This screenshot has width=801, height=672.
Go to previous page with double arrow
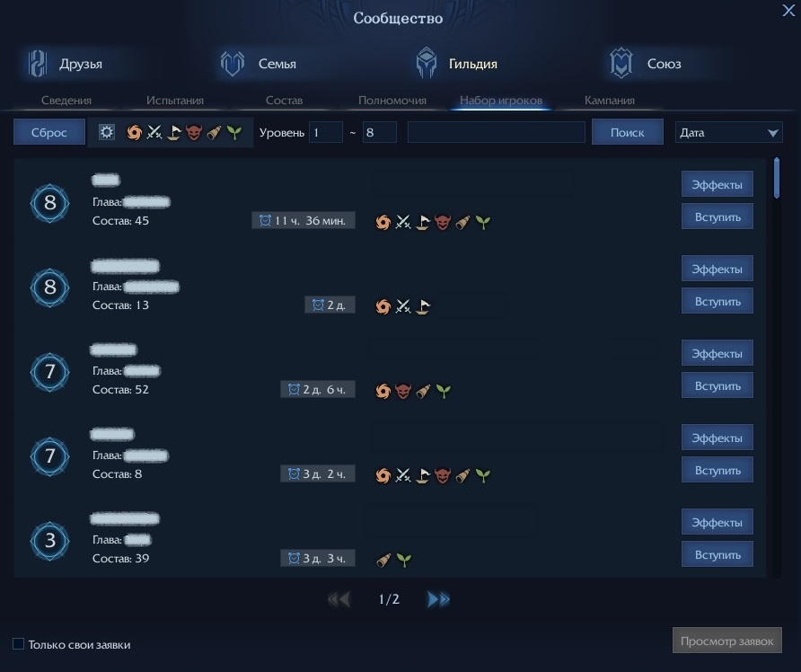coord(339,599)
